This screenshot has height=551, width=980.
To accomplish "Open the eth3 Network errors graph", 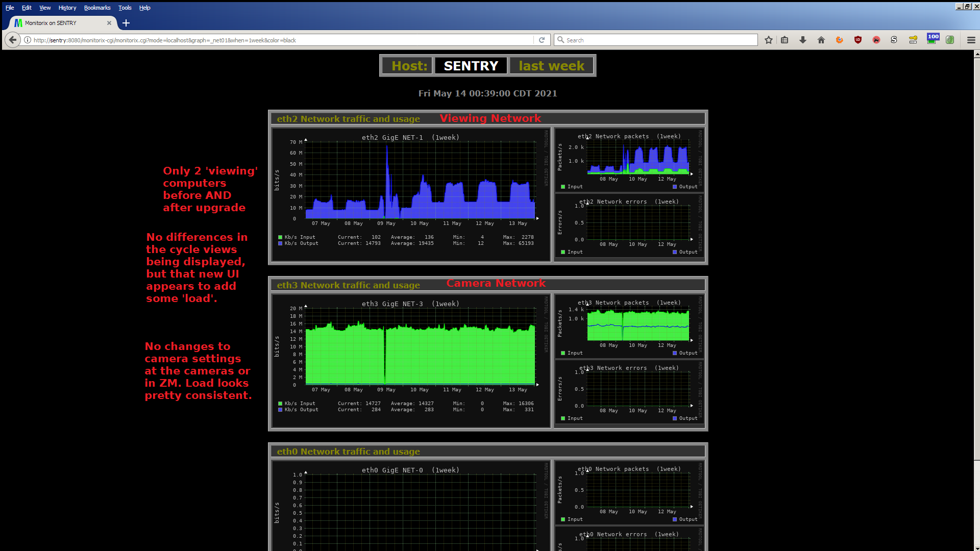I will pos(630,392).
